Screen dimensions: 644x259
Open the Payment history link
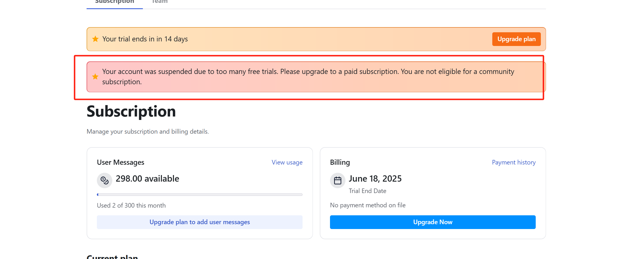click(514, 162)
